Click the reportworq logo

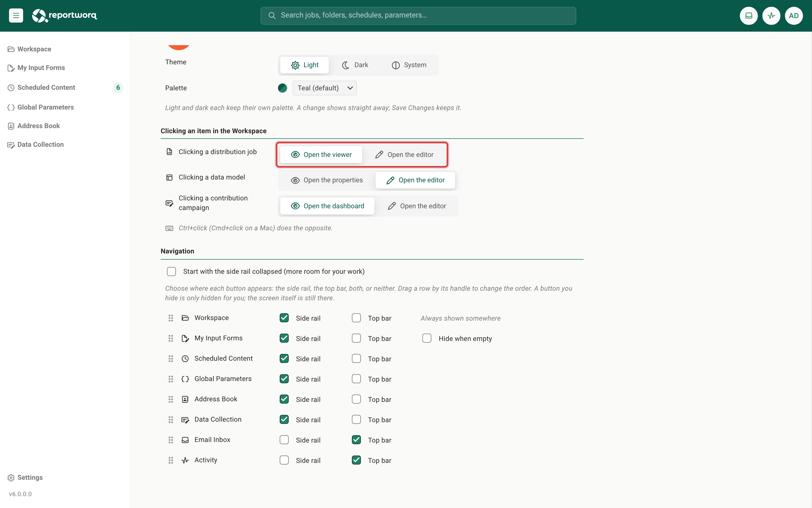[x=64, y=16]
